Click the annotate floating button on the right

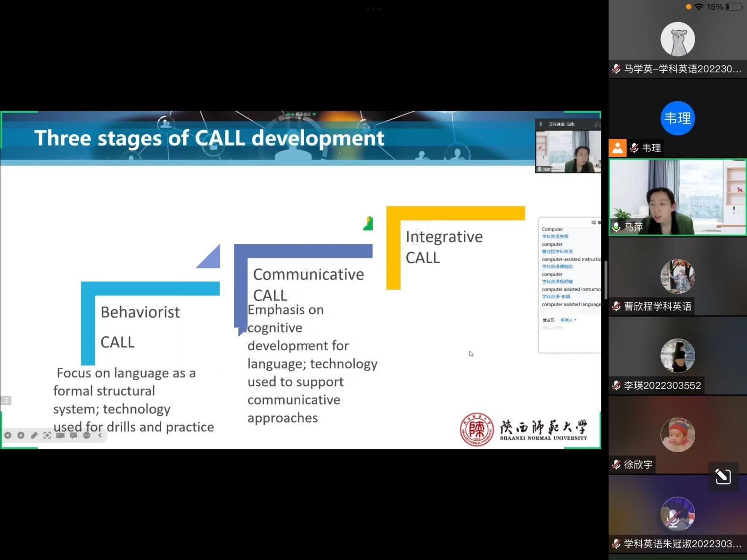pos(723,476)
